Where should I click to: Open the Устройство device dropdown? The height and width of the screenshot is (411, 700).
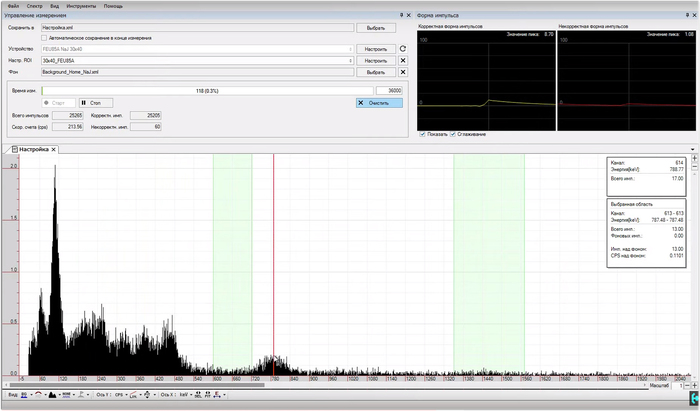[x=351, y=48]
